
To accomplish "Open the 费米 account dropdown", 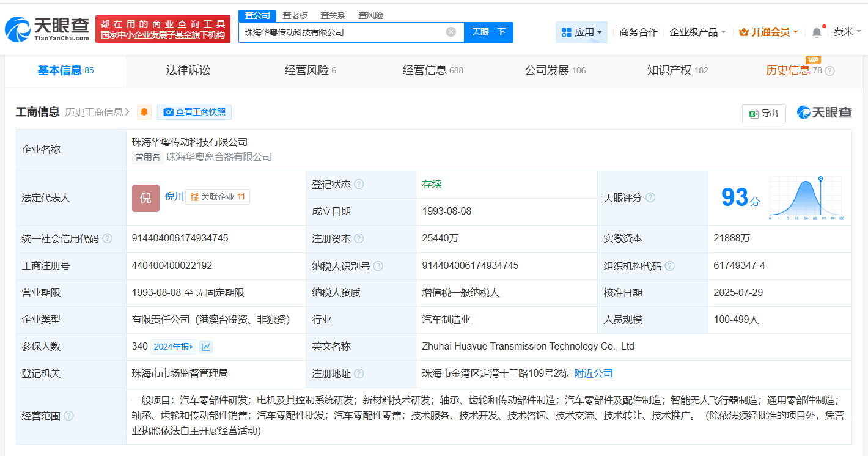I will click(845, 32).
